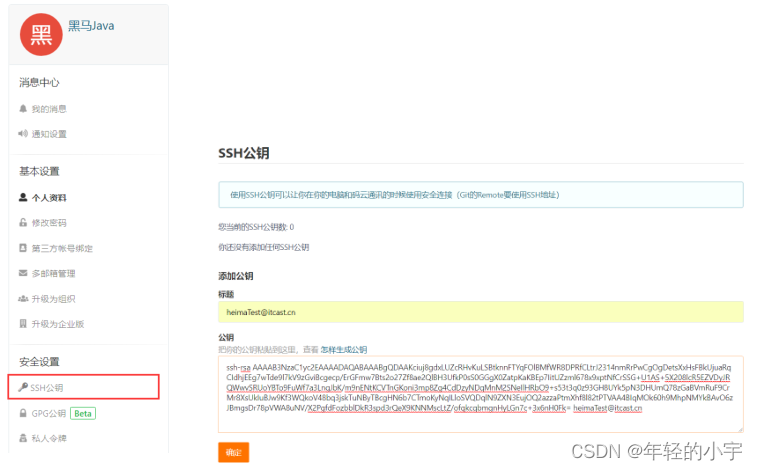Click the lock icon beside 修改密码
This screenshot has width=757, height=470.
(23, 222)
